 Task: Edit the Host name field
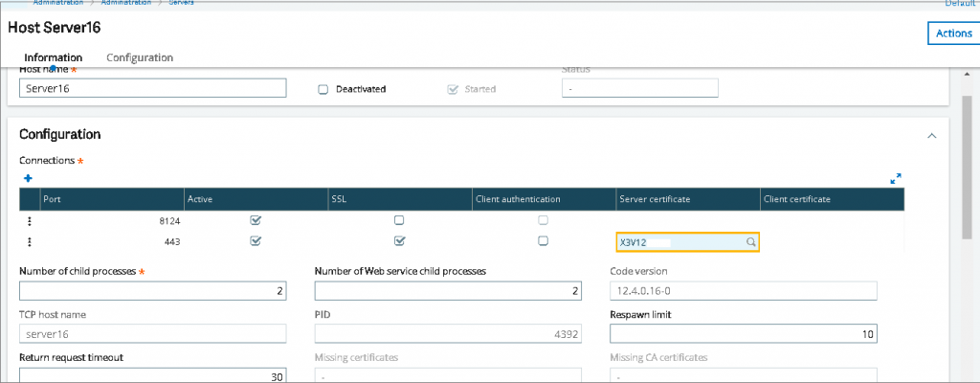(152, 88)
